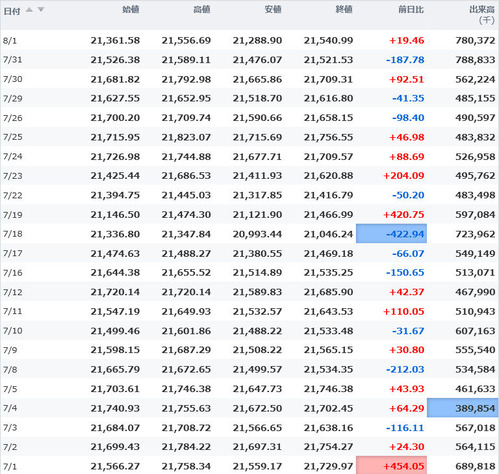Click change value -31.67
The height and width of the screenshot is (474, 499).
pos(408,331)
